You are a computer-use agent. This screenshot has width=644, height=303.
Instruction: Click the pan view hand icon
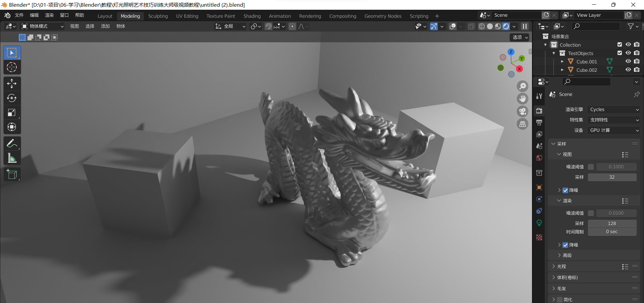[523, 99]
